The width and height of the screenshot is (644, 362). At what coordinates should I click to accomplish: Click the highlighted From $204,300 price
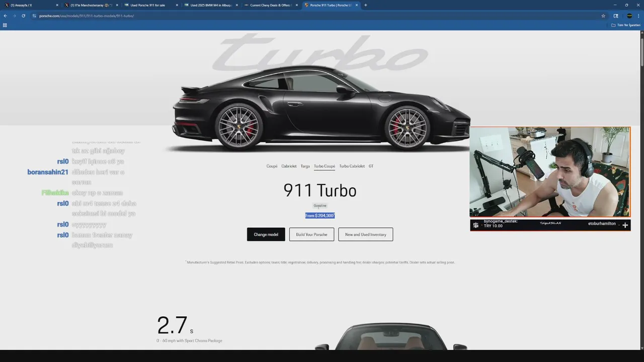pos(320,216)
